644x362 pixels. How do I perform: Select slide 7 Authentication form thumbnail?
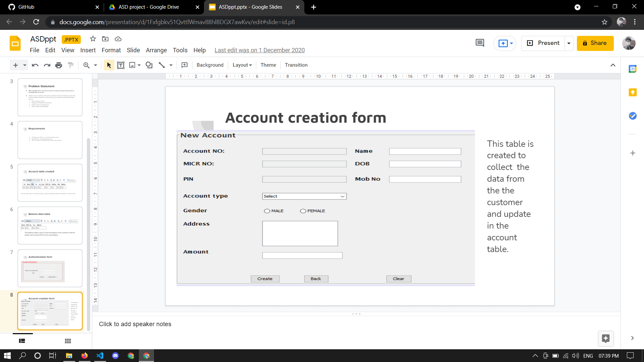(50, 268)
